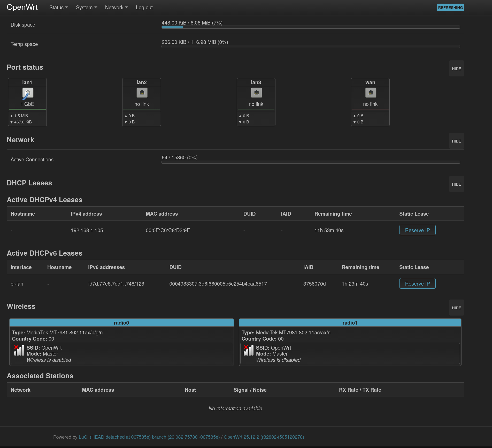Click the OpenWrt brand logo

click(x=22, y=7)
